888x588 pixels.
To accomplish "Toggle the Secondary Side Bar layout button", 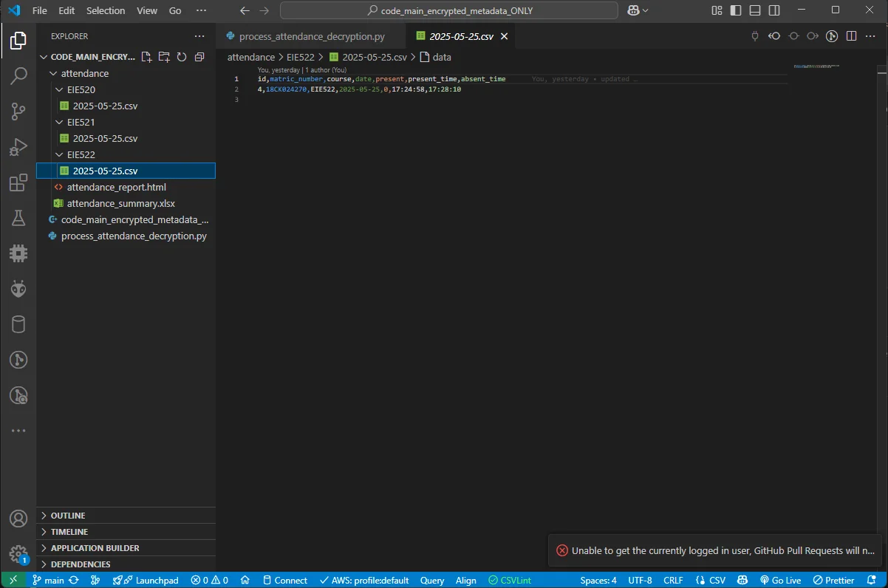I will [773, 10].
